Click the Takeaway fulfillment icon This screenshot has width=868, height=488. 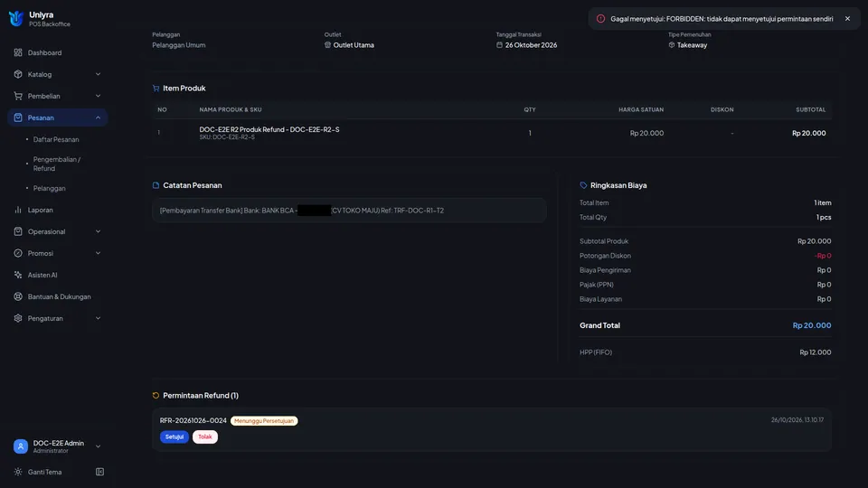(672, 45)
